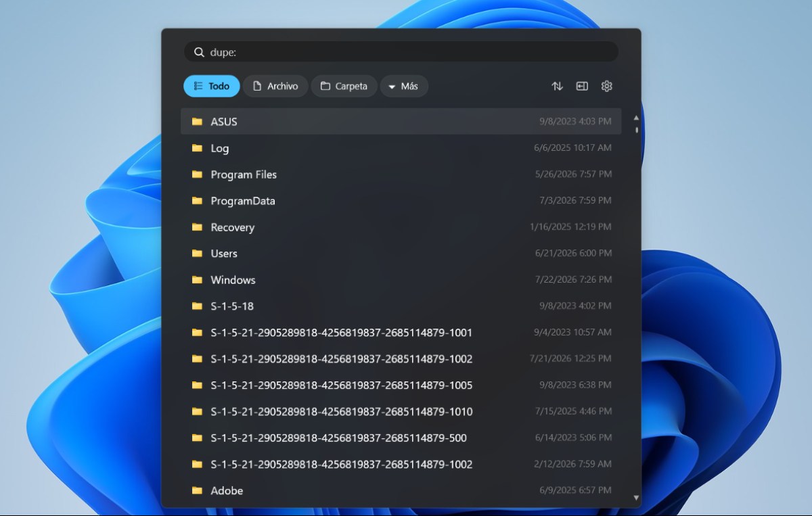Select the folder name ending in -1005
This screenshot has width=812, height=516.
[342, 385]
